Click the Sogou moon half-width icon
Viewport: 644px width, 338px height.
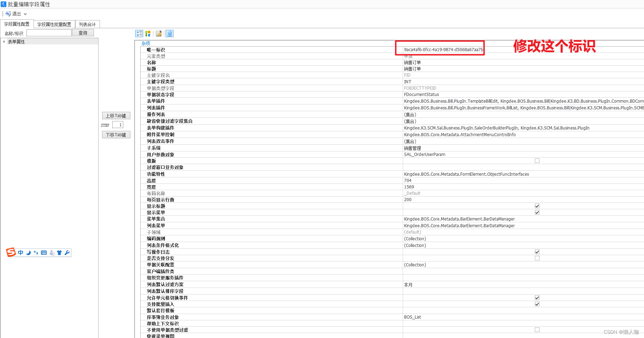pos(28,253)
